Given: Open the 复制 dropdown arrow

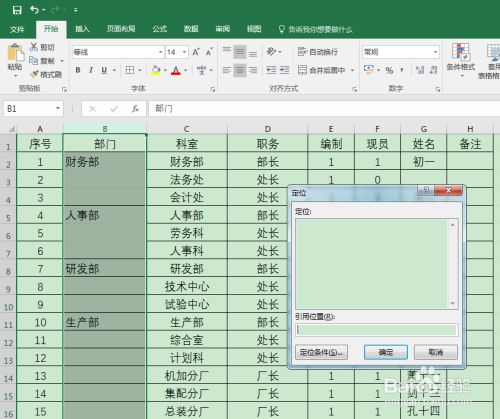Looking at the screenshot, I should click(x=62, y=61).
